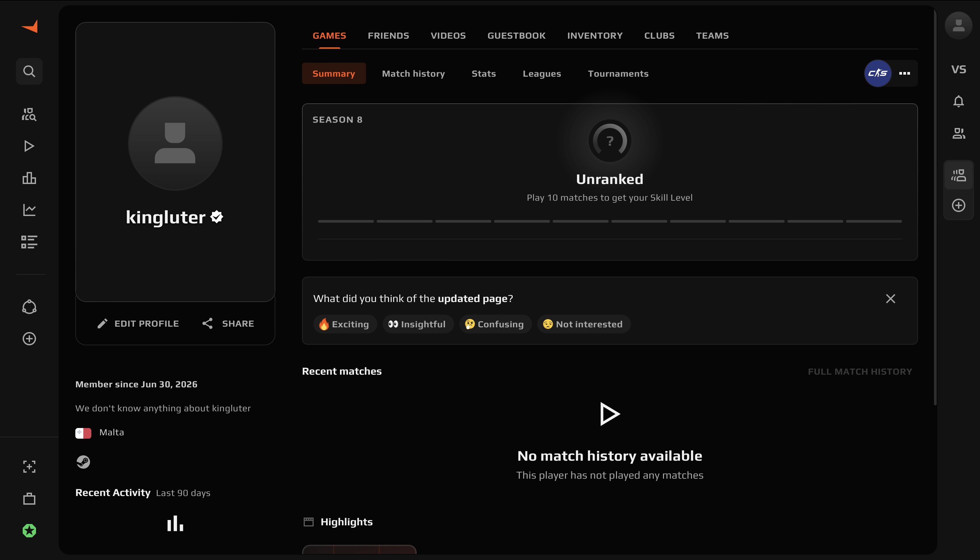This screenshot has width=980, height=560.
Task: Click the "Last 90 days" label
Action: [x=183, y=493]
